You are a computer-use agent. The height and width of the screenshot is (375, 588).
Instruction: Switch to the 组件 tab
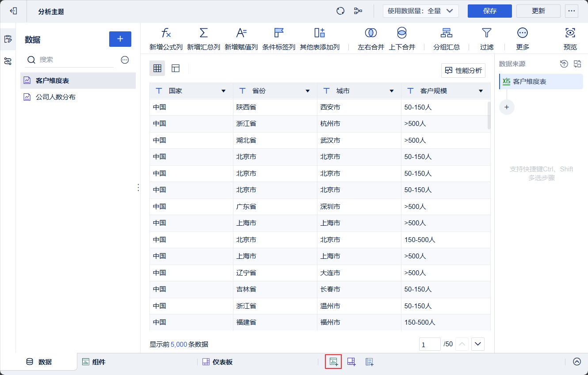[94, 362]
